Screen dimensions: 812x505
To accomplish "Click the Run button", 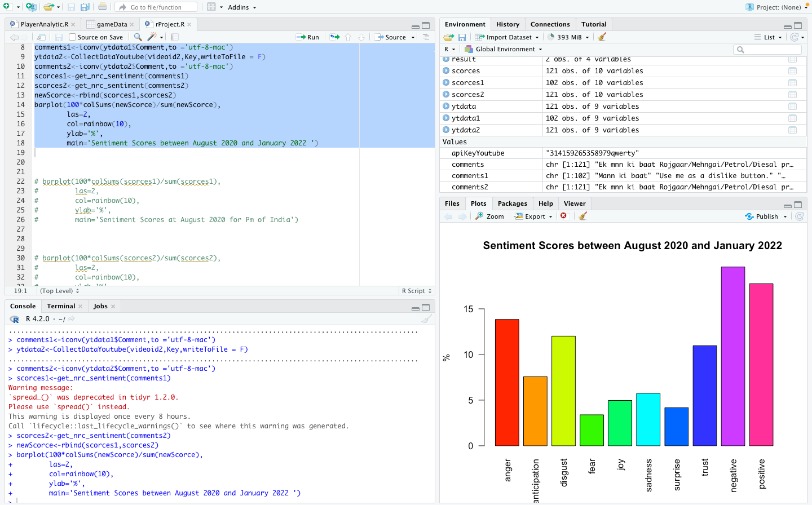I will click(x=307, y=37).
